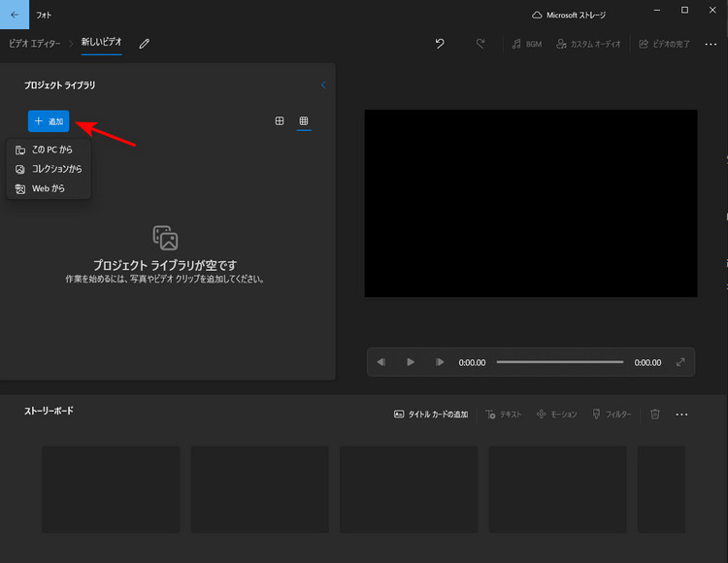728x563 pixels.
Task: Step forward one frame in preview
Action: click(x=439, y=362)
